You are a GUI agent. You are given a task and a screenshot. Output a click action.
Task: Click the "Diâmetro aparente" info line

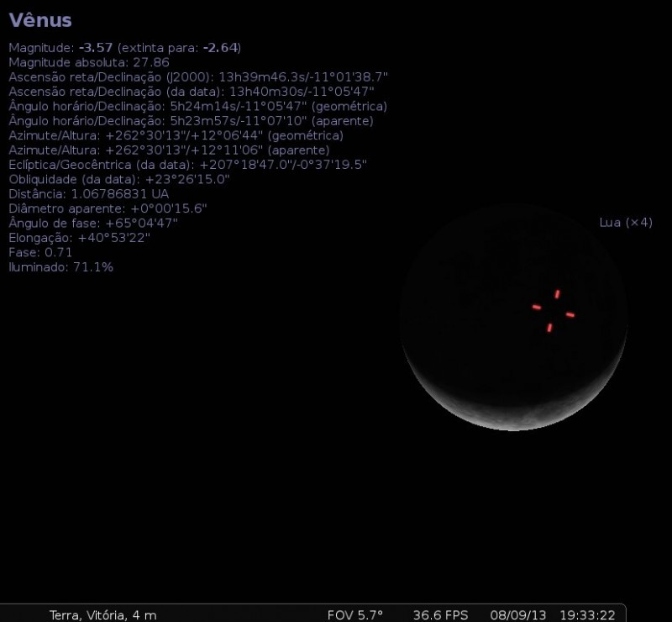[x=108, y=208]
